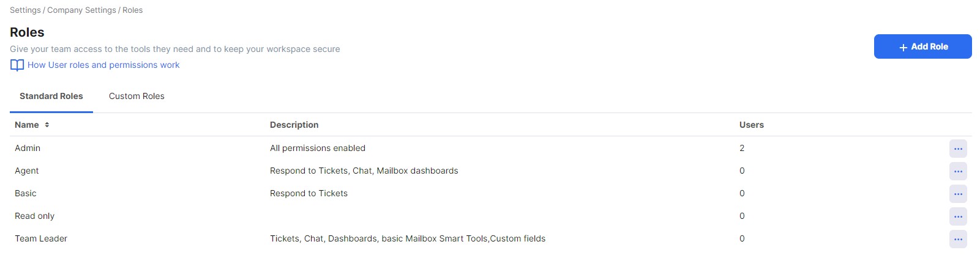980x269 pixels.
Task: Go to Settings in the breadcrumb
Action: click(25, 10)
